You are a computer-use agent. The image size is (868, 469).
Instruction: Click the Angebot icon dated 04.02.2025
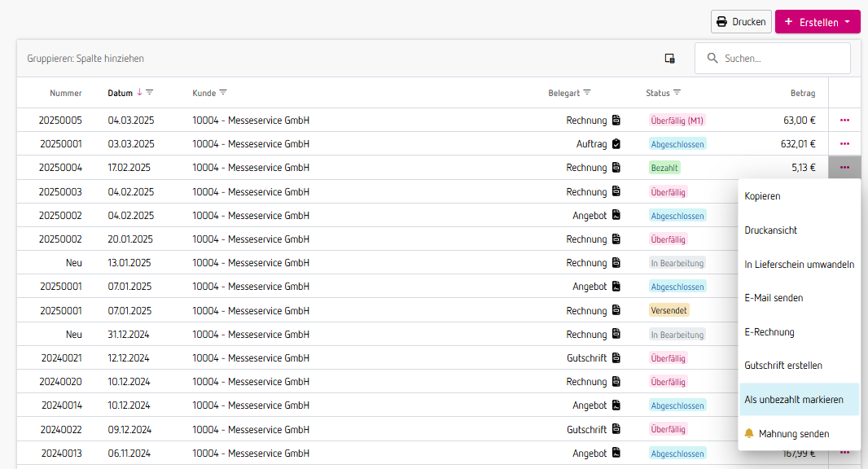(x=616, y=216)
